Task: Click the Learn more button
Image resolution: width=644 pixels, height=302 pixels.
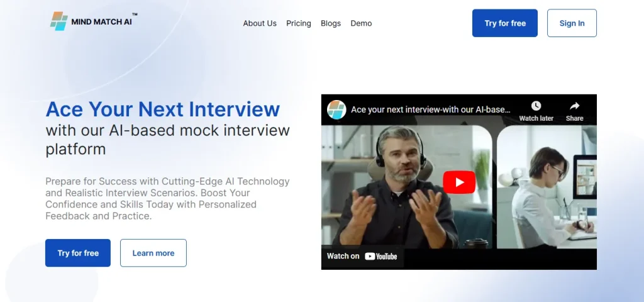Action: click(153, 253)
